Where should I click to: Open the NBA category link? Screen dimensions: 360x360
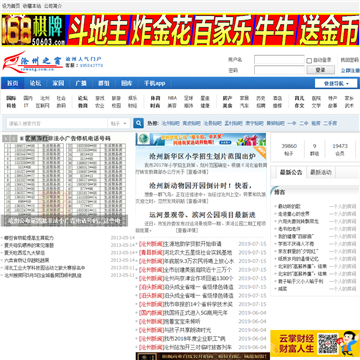tap(172, 98)
